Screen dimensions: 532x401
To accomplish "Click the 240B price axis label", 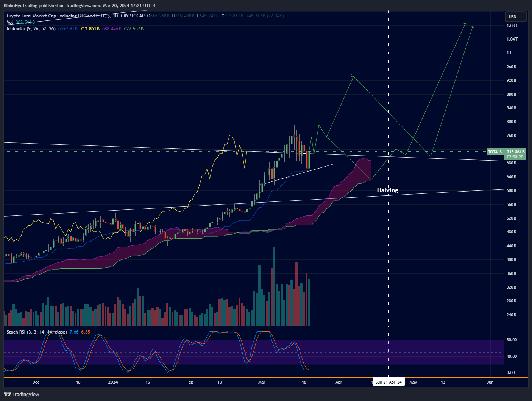I will tap(512, 315).
